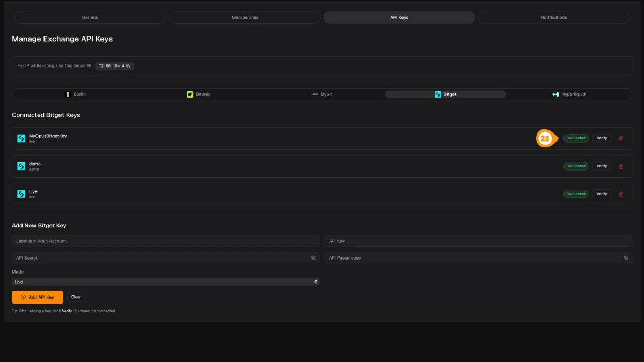Screen dimensions: 644x362
Task: Switch to the Hyperliquid exchange tab
Action: click(x=569, y=94)
